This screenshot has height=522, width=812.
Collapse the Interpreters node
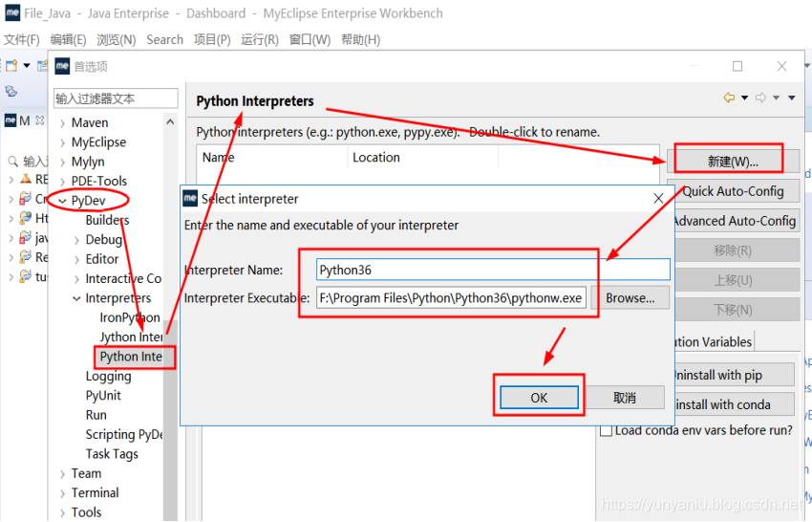click(76, 298)
